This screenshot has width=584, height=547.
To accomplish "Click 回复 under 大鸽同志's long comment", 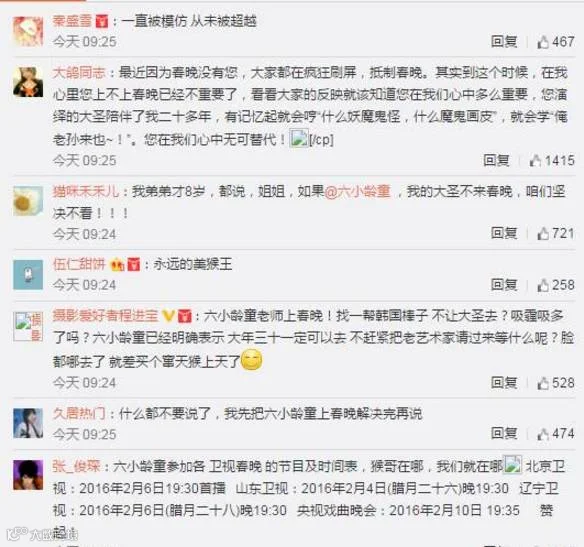I will [496, 160].
